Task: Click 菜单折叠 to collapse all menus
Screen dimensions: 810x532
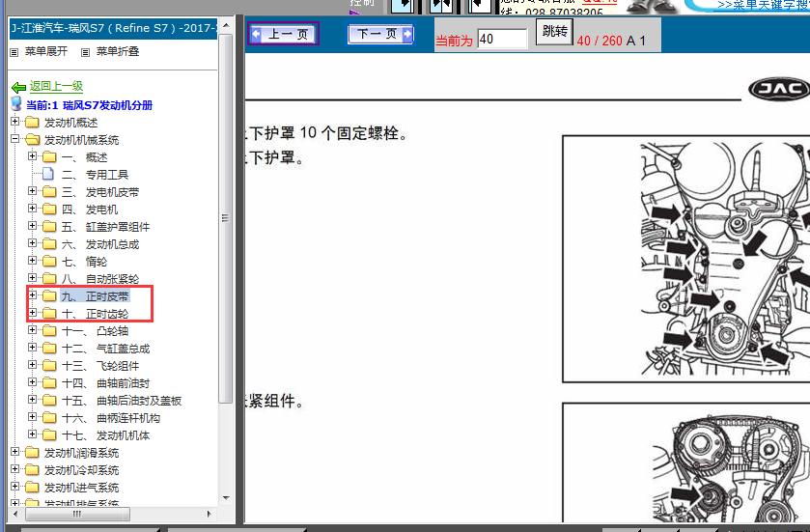Action: click(x=118, y=51)
